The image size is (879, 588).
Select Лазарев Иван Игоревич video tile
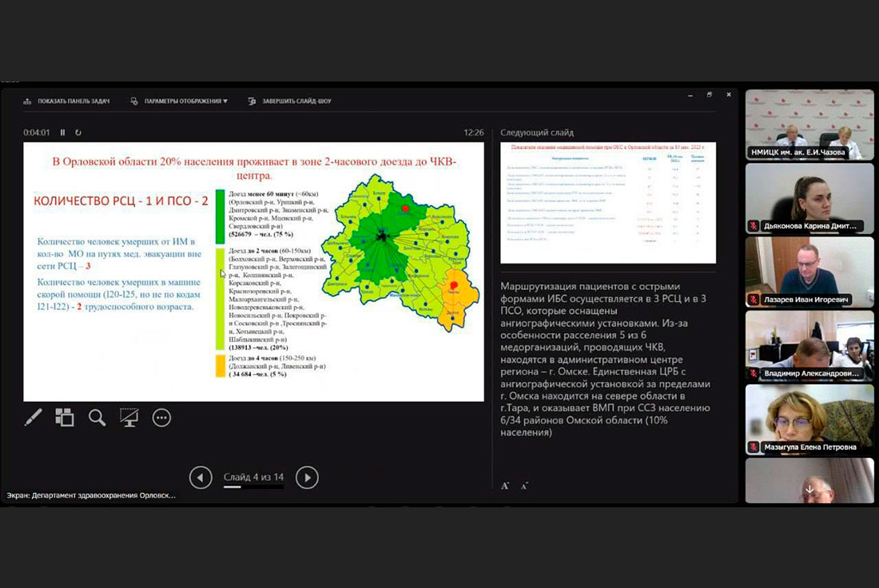point(809,272)
